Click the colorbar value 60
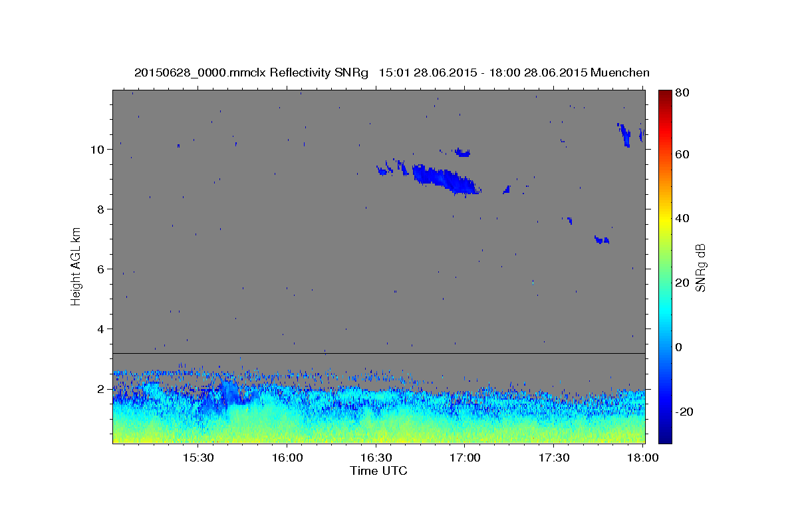798x532 pixels. pyautogui.click(x=682, y=154)
